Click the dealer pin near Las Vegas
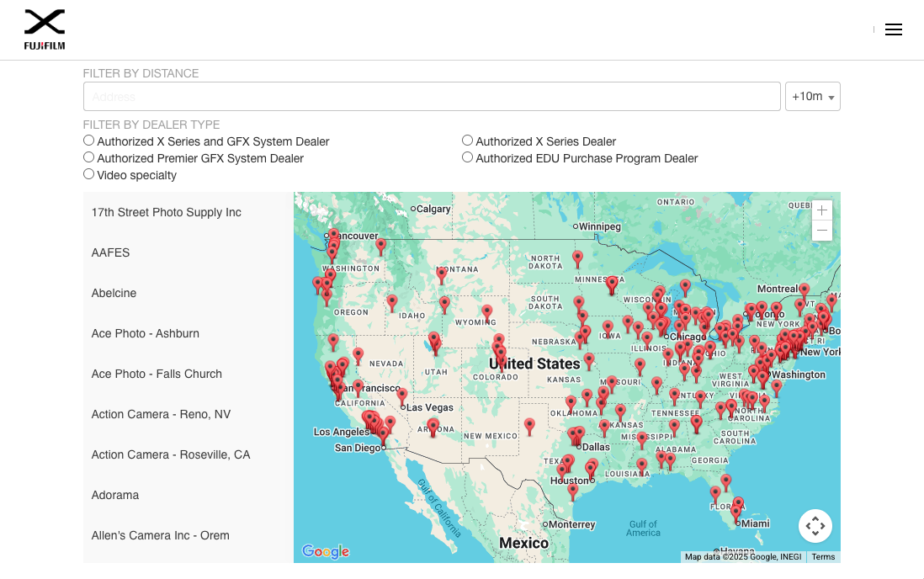This screenshot has height=579, width=924. click(402, 395)
